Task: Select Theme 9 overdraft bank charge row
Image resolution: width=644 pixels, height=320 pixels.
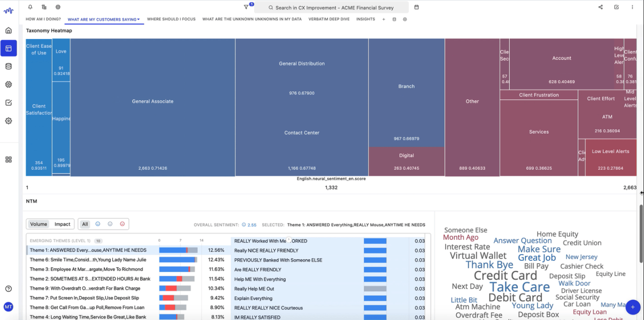Action: 85,289
